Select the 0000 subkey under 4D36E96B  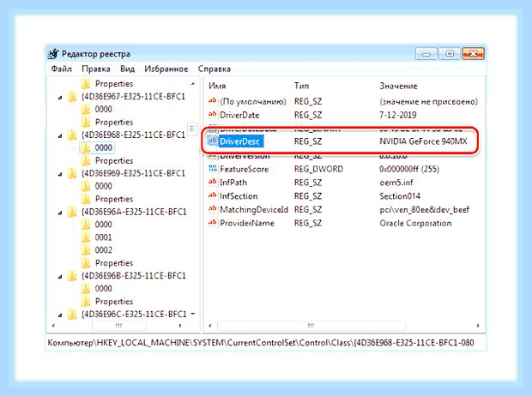(x=104, y=289)
